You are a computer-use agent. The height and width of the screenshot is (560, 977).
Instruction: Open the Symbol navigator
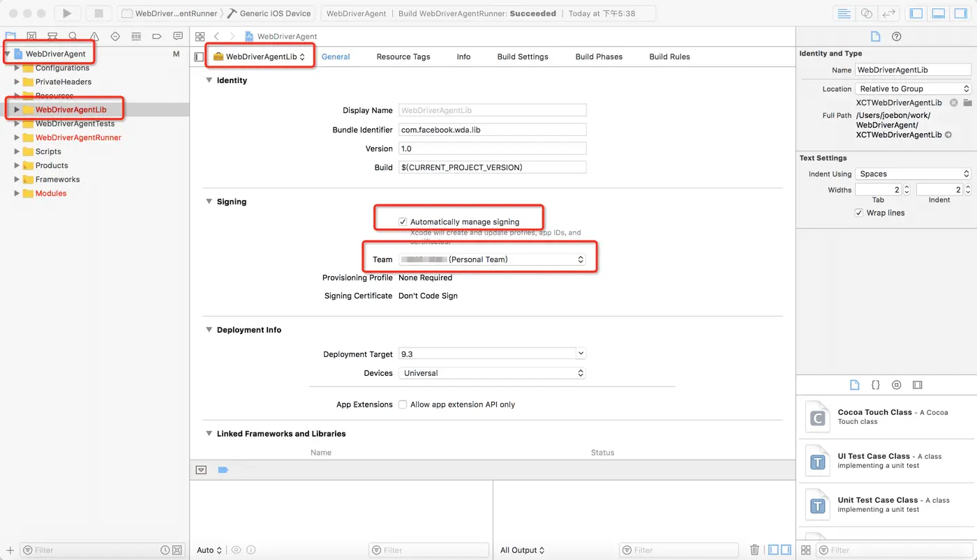coord(52,36)
